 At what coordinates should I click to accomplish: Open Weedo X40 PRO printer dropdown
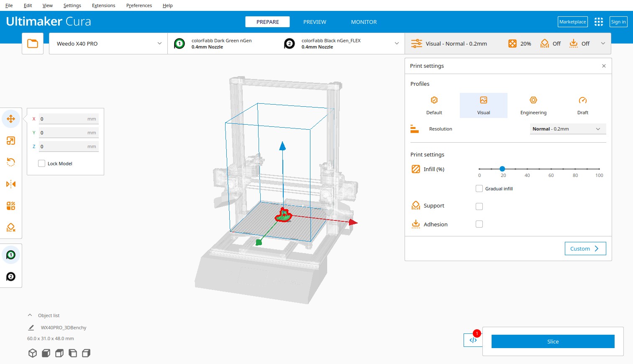(x=108, y=44)
